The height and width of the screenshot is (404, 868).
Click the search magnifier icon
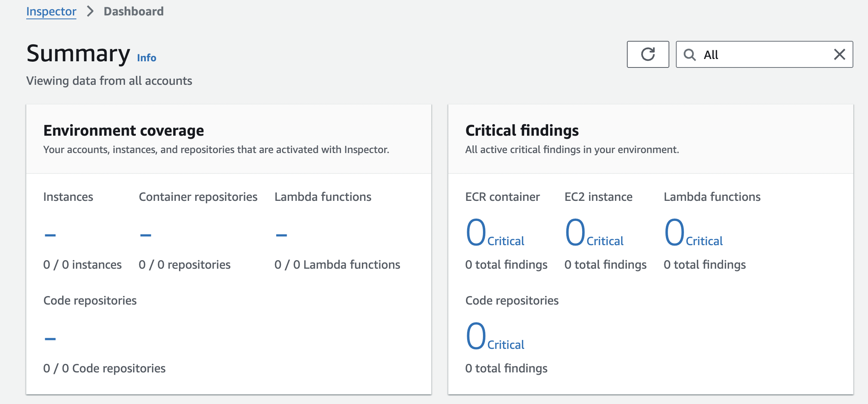(x=689, y=55)
